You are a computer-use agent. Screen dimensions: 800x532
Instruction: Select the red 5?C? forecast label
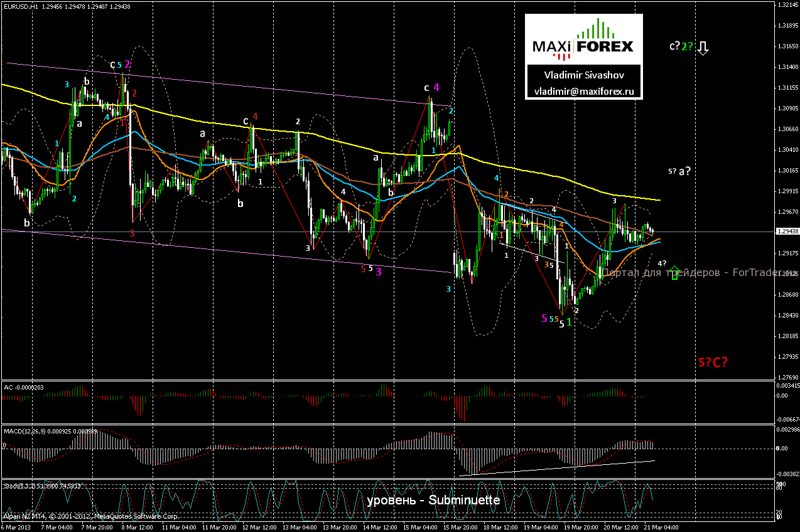713,362
